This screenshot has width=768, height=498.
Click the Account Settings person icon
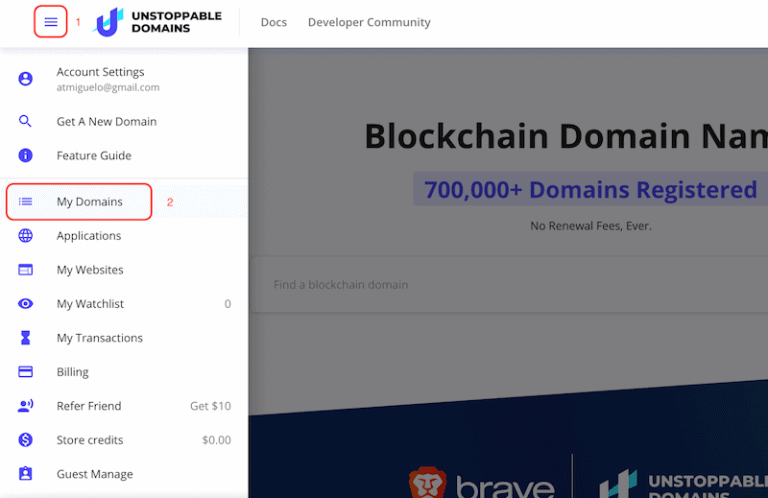[25, 79]
